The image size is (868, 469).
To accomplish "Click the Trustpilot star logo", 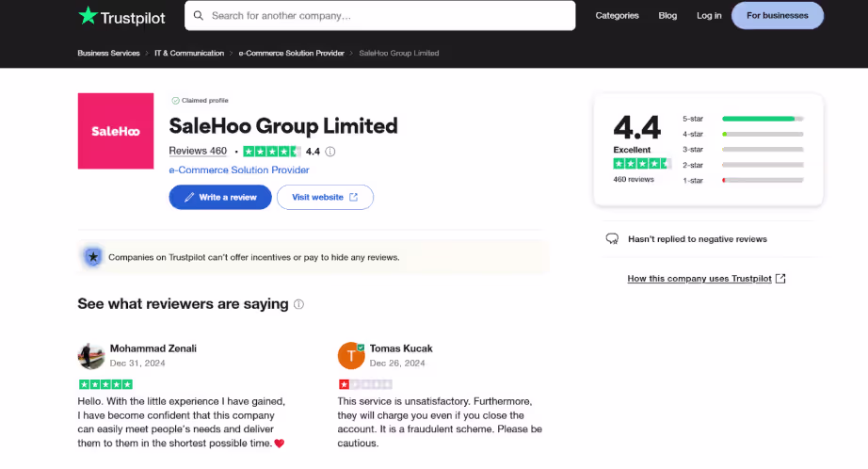I will click(88, 15).
